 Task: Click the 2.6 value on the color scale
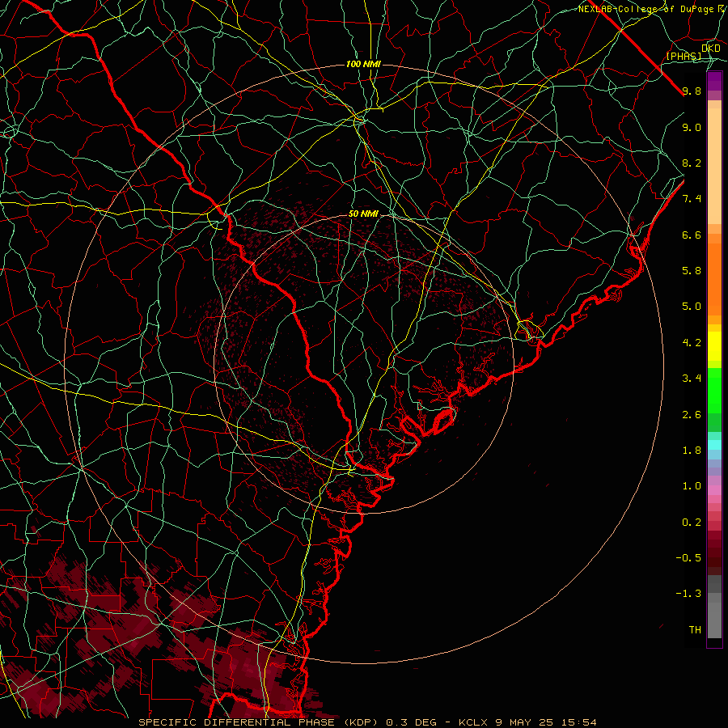692,415
